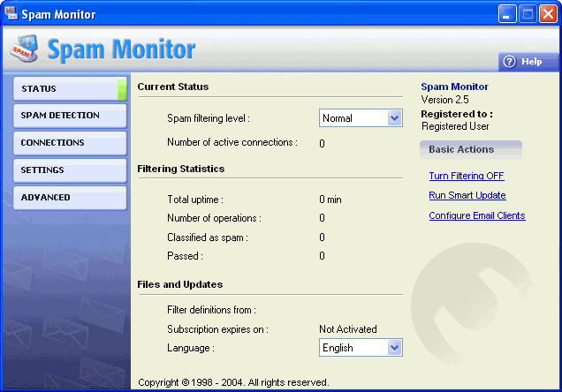
Task: Minimize the Spam Monitor window
Action: [x=507, y=14]
